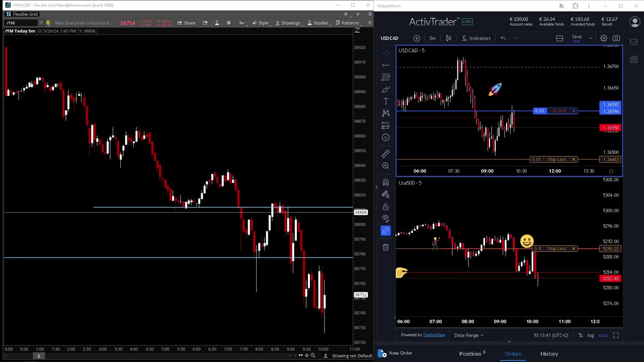Select chart layout setup icon
Screen dimensions: 644x362
click(x=559, y=38)
